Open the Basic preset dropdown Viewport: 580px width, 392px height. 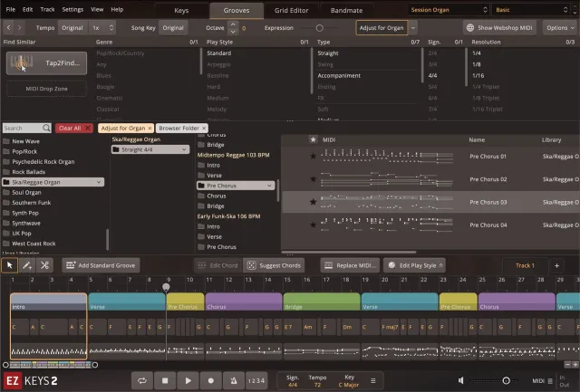pos(531,10)
